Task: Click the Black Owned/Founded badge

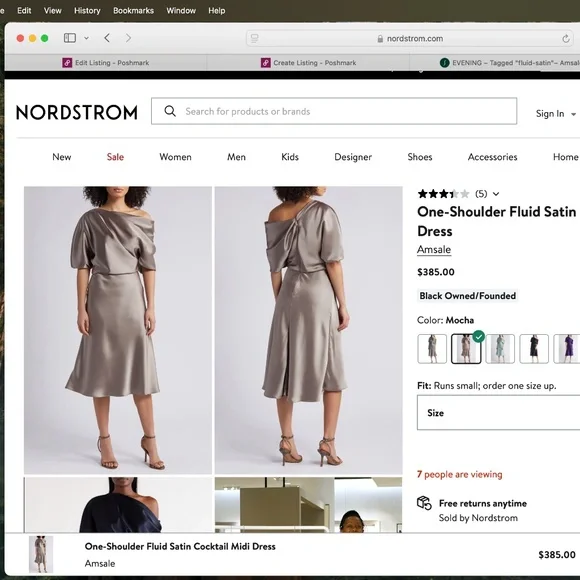Action: [468, 296]
